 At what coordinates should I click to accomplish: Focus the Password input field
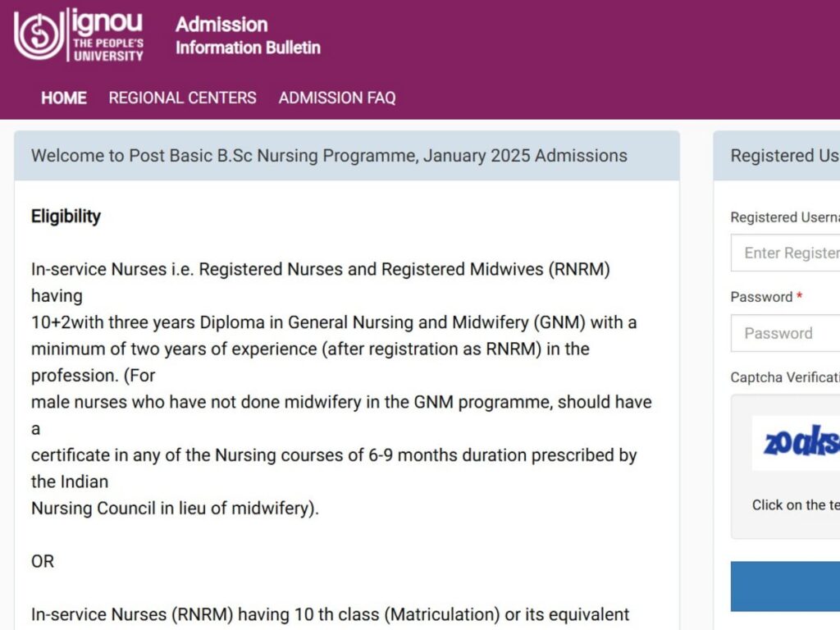pos(787,333)
